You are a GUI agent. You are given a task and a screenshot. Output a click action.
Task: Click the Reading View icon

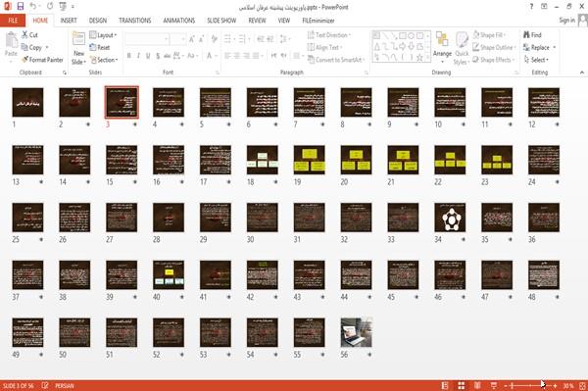[x=477, y=385]
